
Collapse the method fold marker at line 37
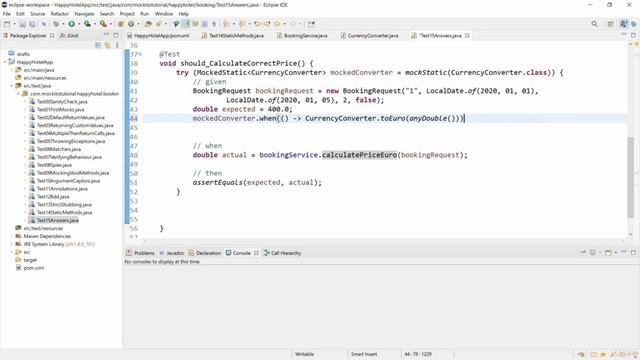140,54
